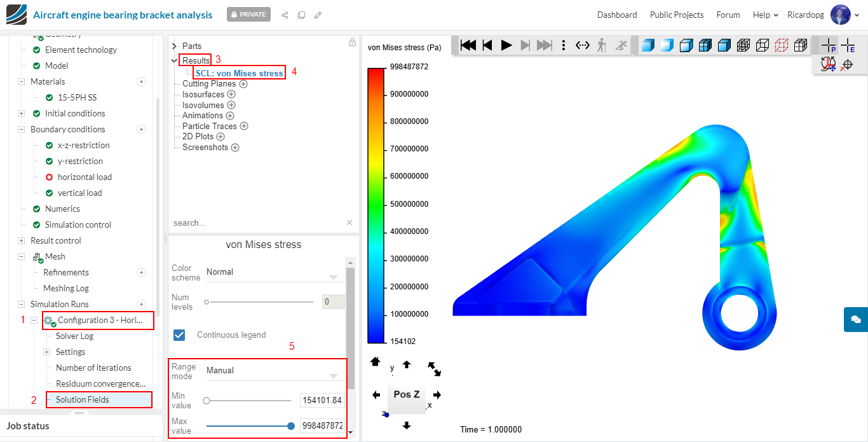Add new Particle Traces
The image size is (868, 442).
point(244,126)
